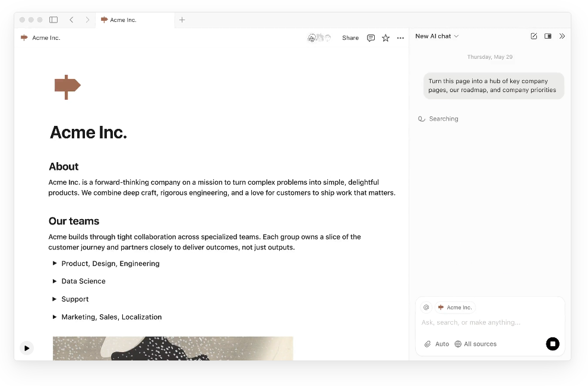Open the All sources selector
The width and height of the screenshot is (588, 386).
point(475,344)
